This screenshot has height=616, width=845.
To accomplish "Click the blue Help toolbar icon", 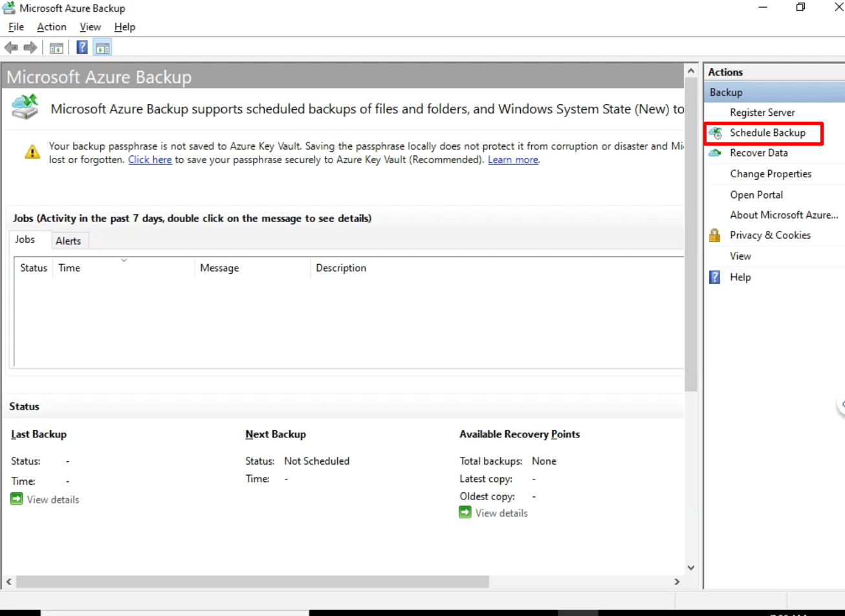I will click(x=82, y=47).
